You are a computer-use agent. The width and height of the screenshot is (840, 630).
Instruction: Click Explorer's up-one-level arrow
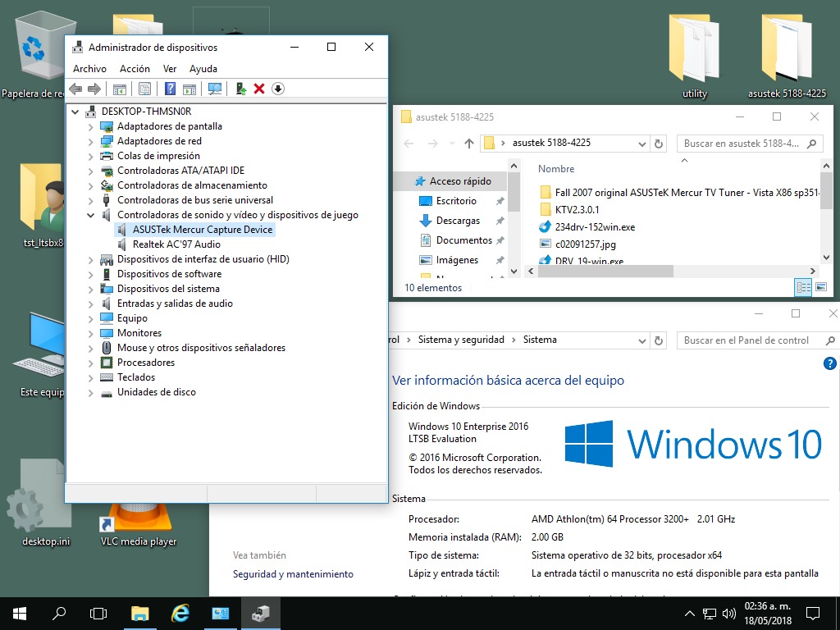pyautogui.click(x=468, y=143)
